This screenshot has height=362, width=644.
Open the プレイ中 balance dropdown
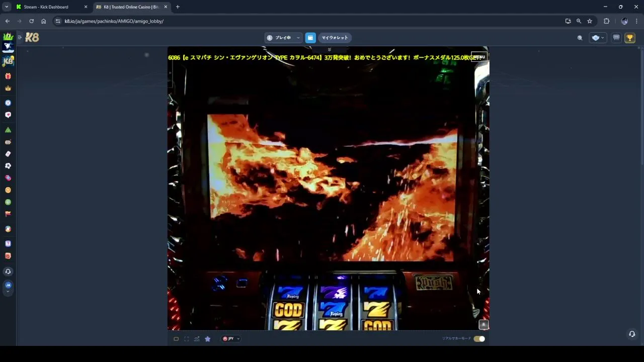(283, 38)
